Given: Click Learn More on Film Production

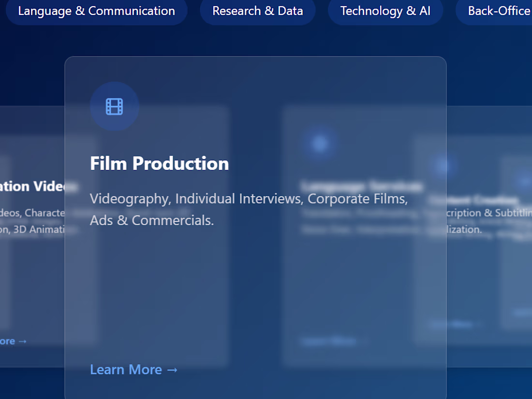Looking at the screenshot, I should (134, 370).
